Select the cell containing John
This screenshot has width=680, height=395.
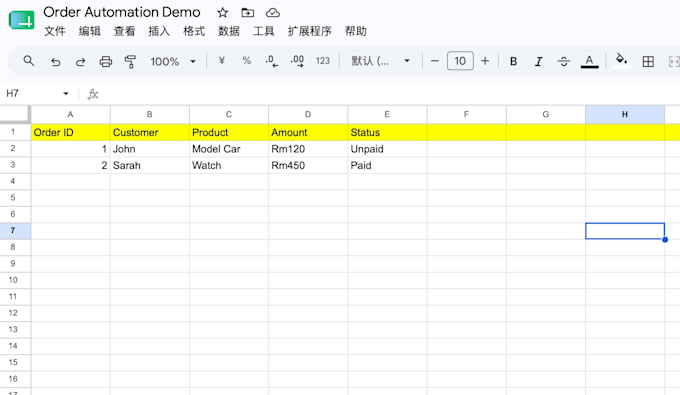tap(150, 149)
